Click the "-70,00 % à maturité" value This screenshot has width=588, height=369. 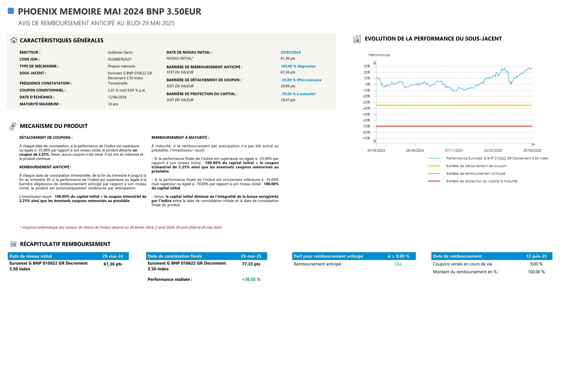[x=298, y=94]
